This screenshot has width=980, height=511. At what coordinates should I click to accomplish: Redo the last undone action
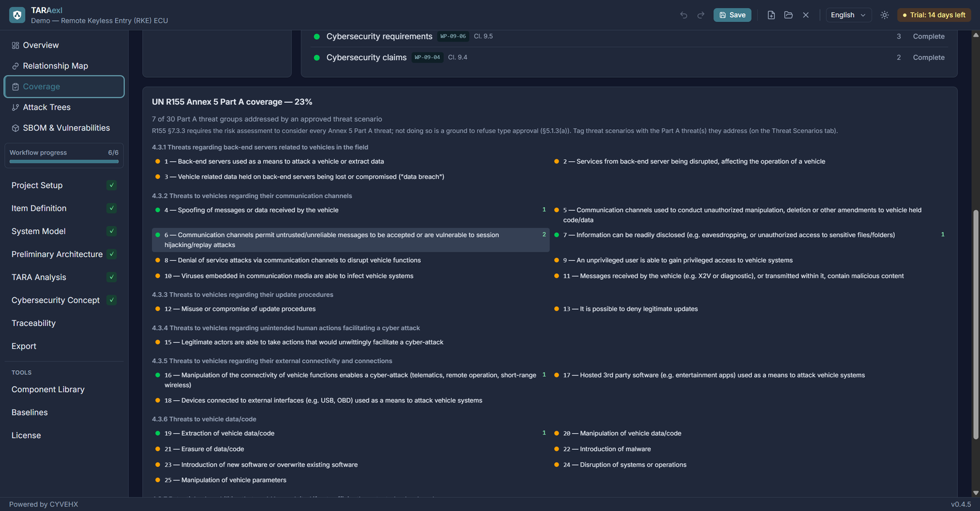(x=701, y=15)
